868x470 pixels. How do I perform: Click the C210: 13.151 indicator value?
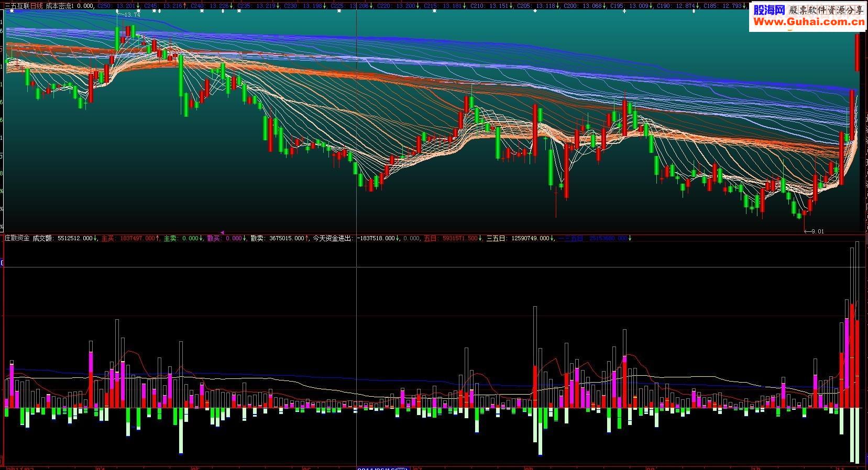pos(492,6)
